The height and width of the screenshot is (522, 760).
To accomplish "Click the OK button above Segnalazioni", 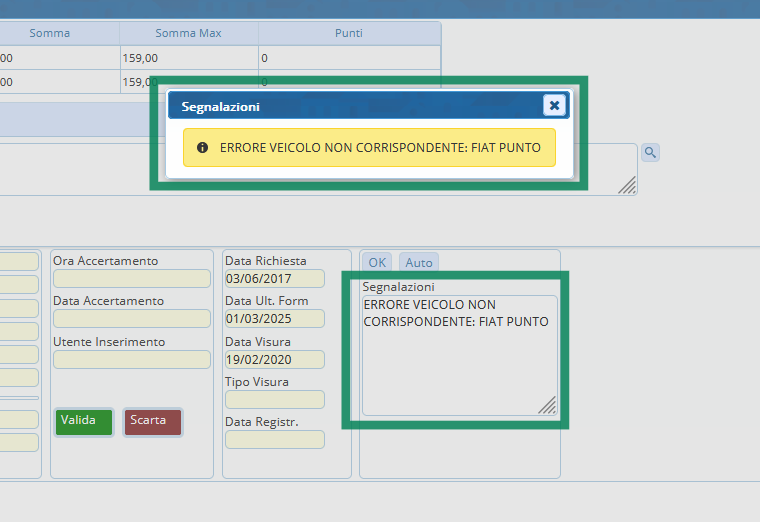I will click(377, 263).
